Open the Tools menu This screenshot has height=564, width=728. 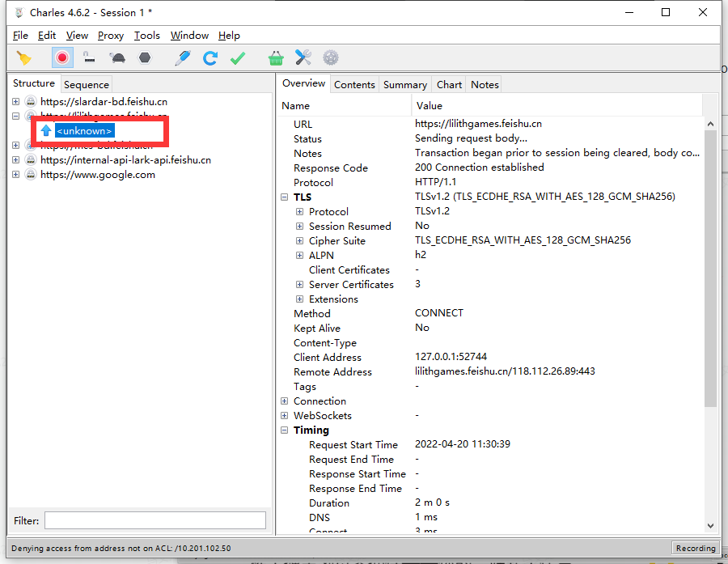point(146,36)
